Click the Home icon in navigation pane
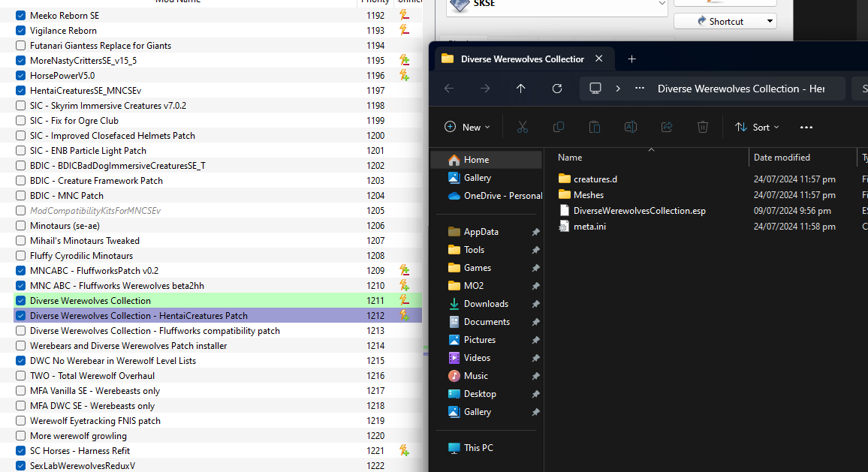The image size is (868, 472). (454, 160)
